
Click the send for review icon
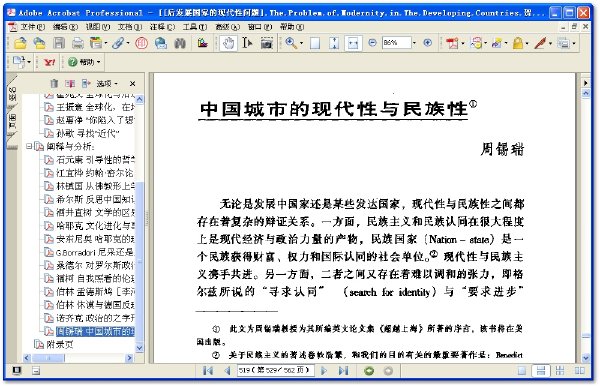pos(497,43)
